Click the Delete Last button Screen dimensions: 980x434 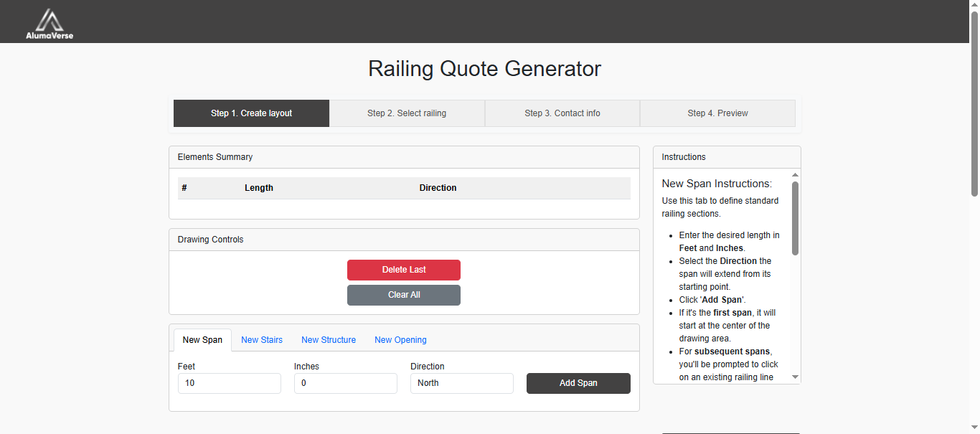tap(404, 270)
